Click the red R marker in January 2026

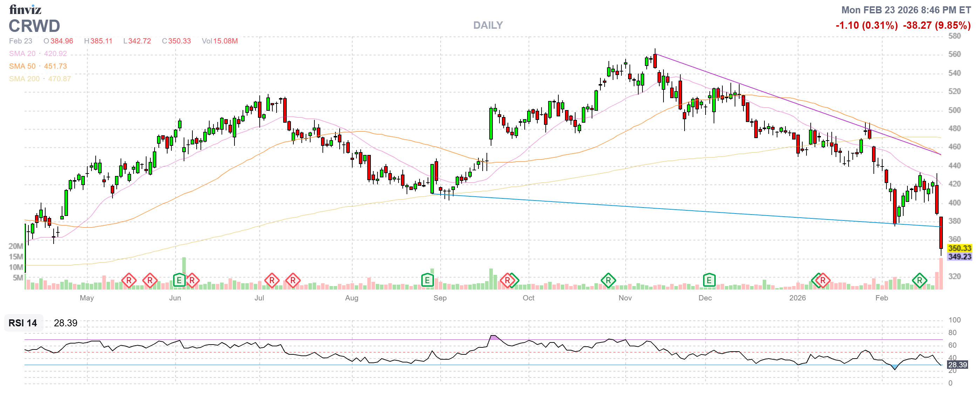tap(823, 281)
